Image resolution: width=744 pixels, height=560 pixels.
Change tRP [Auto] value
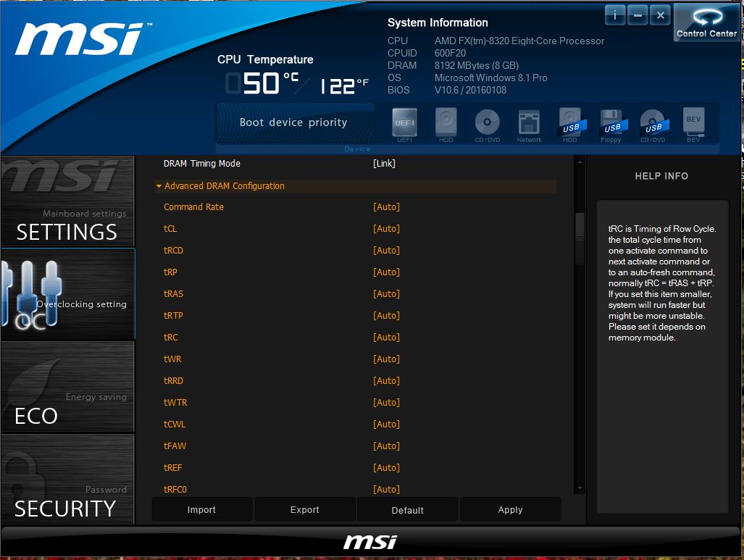(386, 272)
